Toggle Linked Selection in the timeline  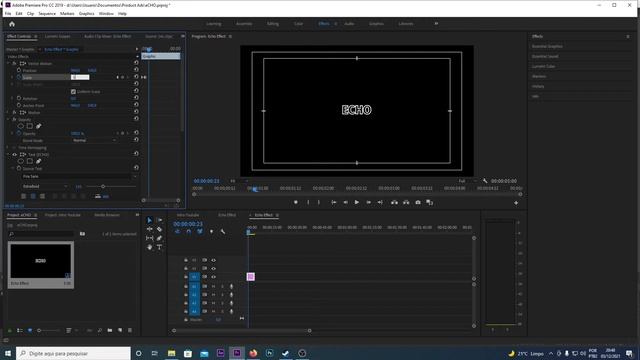[200, 231]
